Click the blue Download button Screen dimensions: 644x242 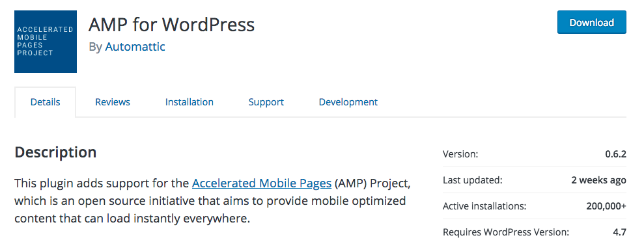coord(591,22)
